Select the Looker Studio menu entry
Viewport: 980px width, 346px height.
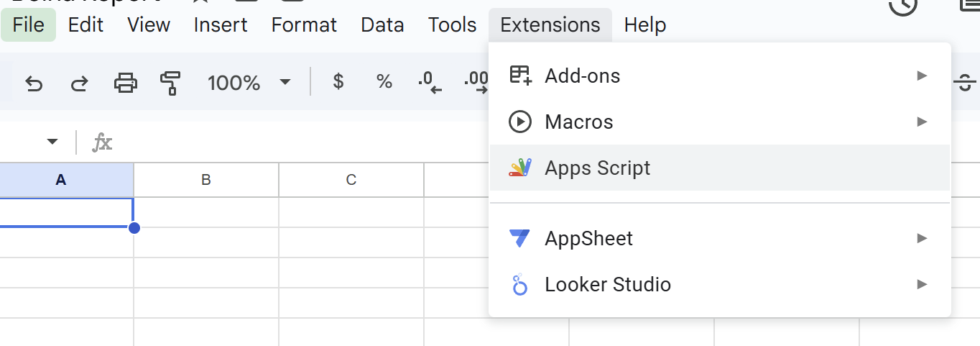(x=720, y=284)
